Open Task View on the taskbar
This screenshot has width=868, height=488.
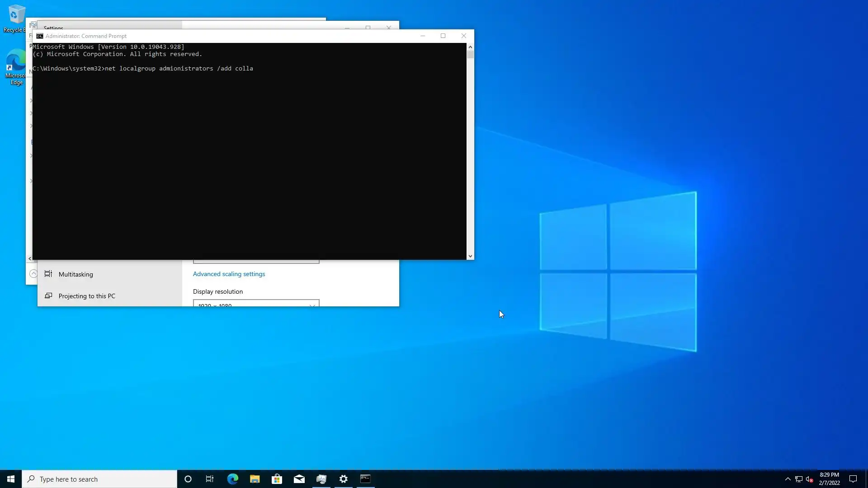point(210,479)
